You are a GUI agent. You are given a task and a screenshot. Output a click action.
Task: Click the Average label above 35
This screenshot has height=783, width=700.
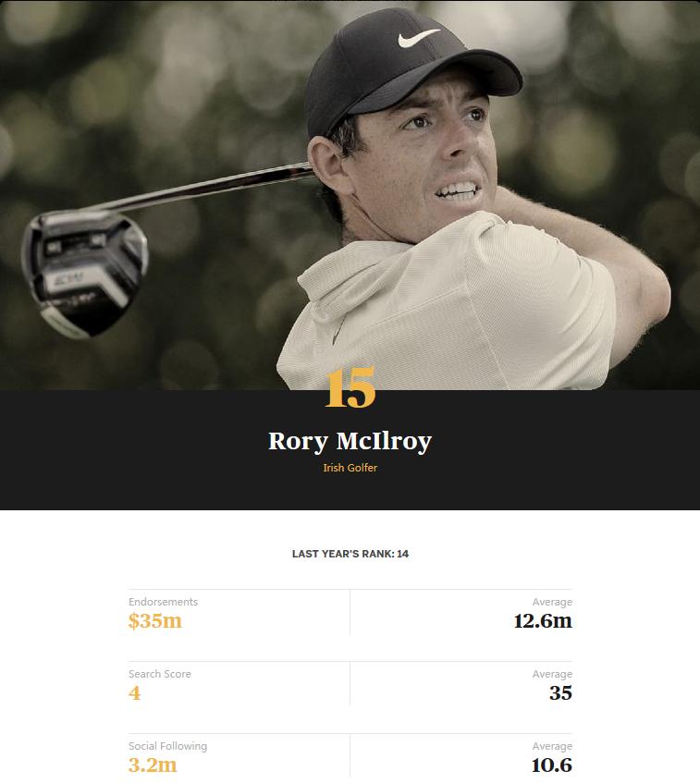tap(552, 674)
